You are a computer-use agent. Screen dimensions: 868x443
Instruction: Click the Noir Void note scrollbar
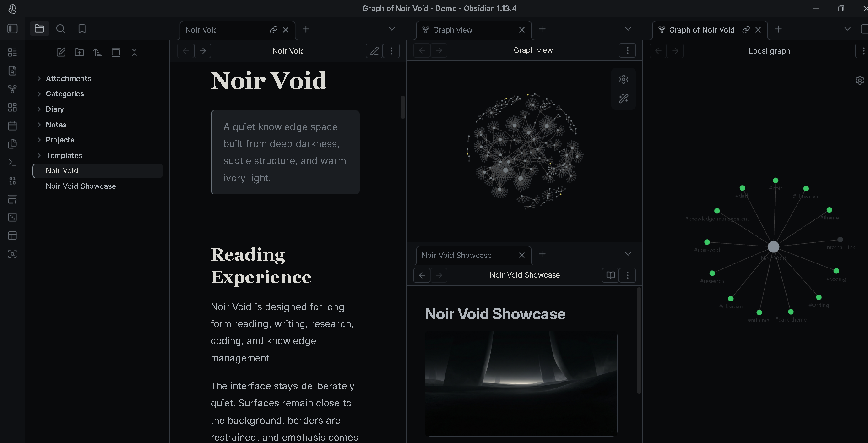[403, 107]
